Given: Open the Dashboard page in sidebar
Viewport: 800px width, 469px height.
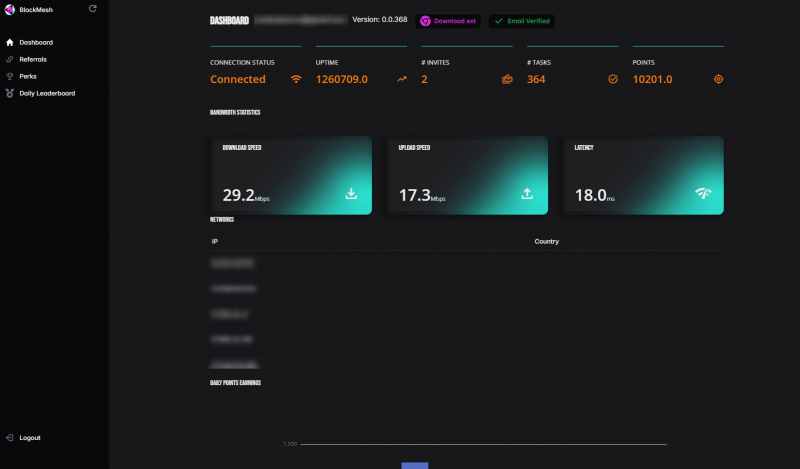Looking at the screenshot, I should tap(35, 42).
